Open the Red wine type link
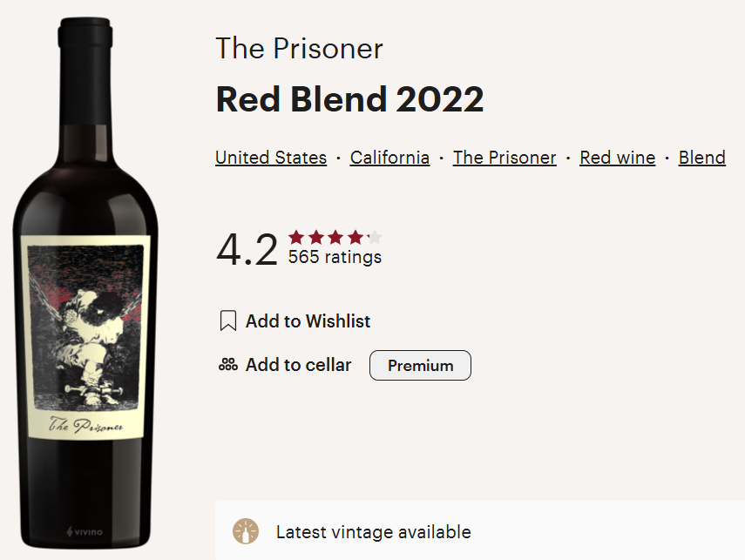745x560 pixels. point(617,158)
